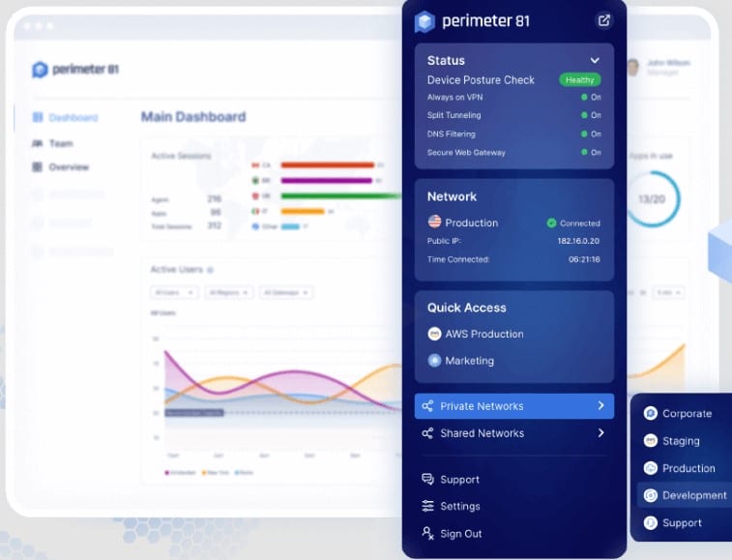
Task: Click the Settings sliders icon
Action: (x=427, y=506)
